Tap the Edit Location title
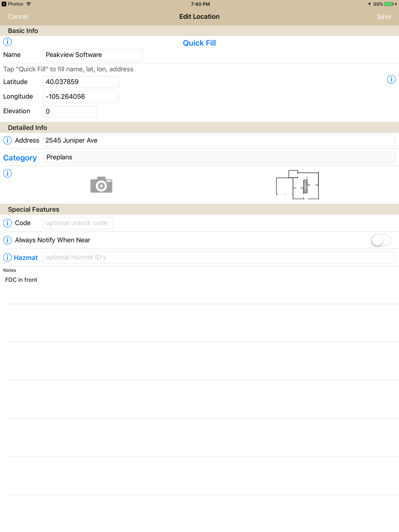 click(199, 17)
